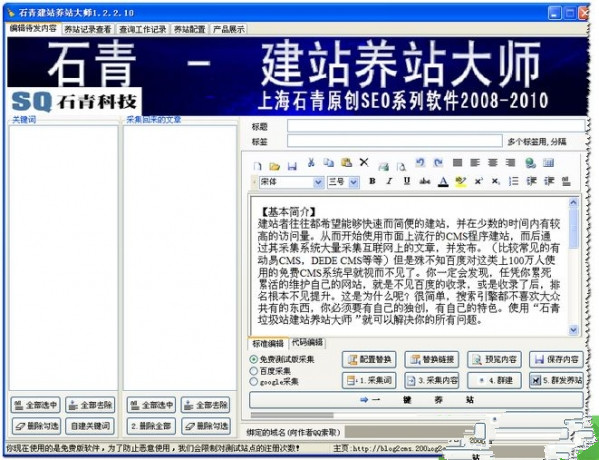
Task: Click the floppy-disk Save icon in the editor toolbar
Action: tap(292, 166)
